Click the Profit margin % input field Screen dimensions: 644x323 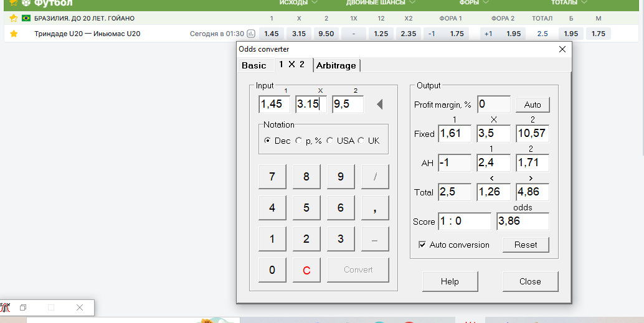point(493,105)
